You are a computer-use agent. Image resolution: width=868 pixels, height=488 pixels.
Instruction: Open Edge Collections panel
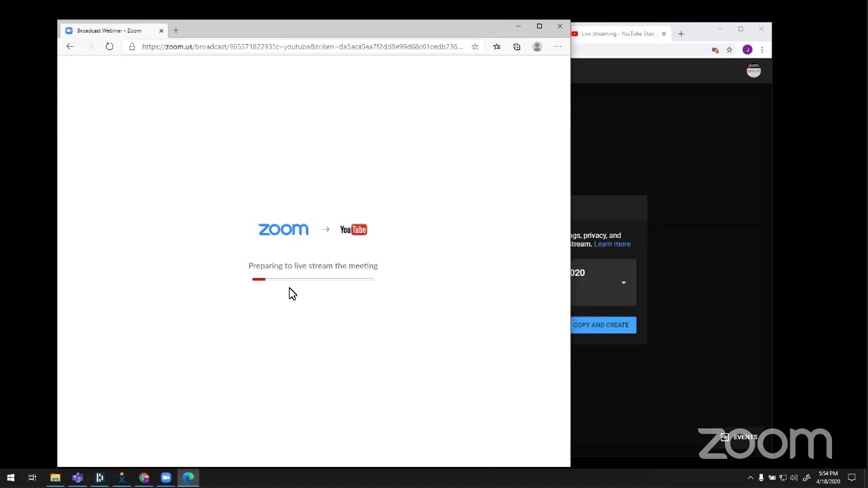[517, 47]
